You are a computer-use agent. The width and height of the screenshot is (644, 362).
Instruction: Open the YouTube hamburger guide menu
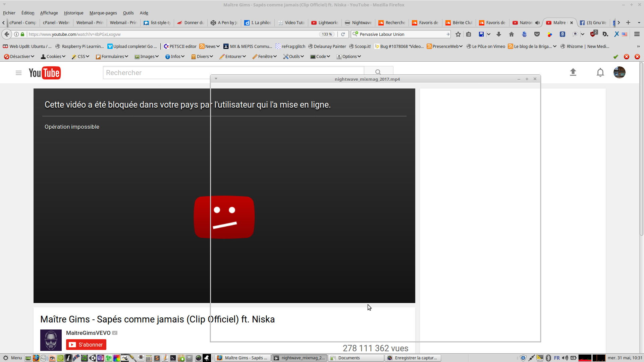click(x=18, y=73)
